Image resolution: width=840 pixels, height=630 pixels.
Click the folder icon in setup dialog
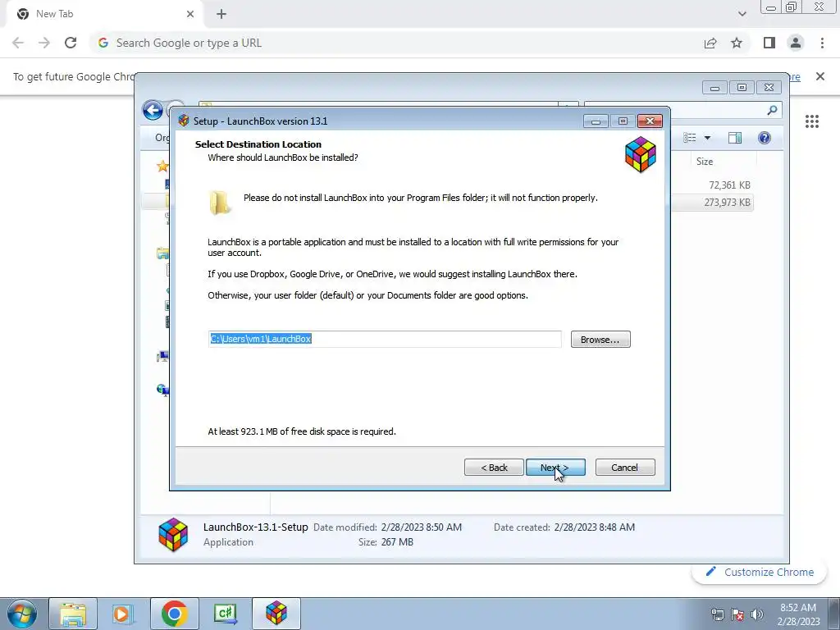(219, 203)
